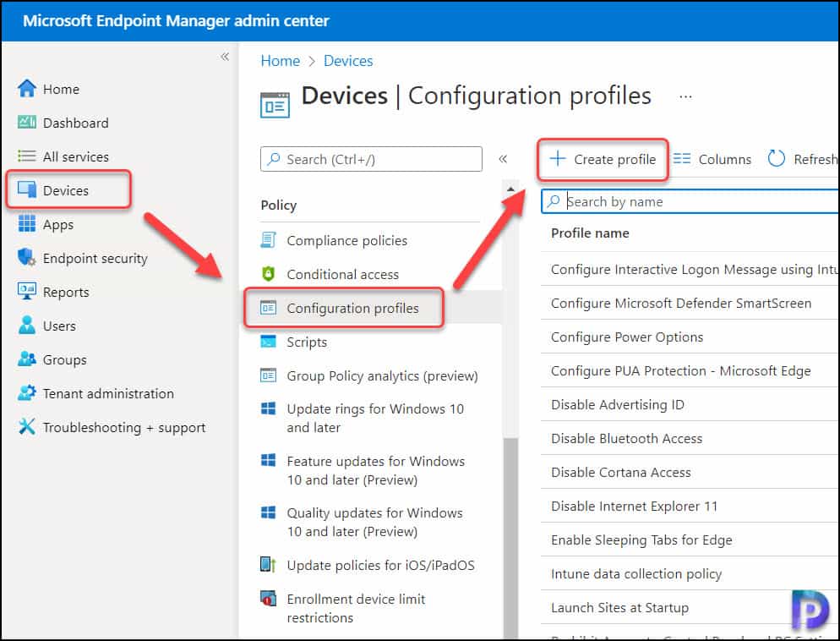The height and width of the screenshot is (641, 840).
Task: Open Home from the left sidebar
Action: 61,89
